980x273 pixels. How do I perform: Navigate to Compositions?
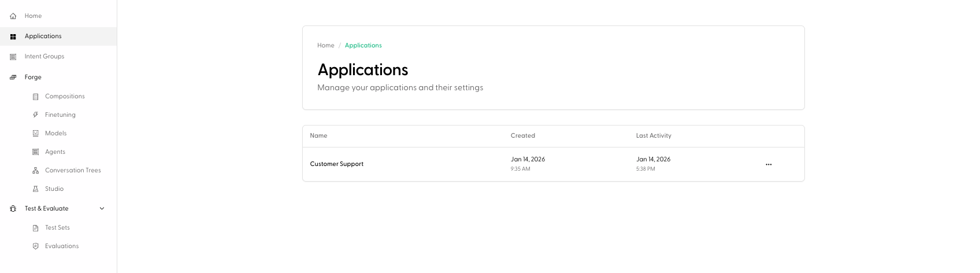tap(65, 97)
